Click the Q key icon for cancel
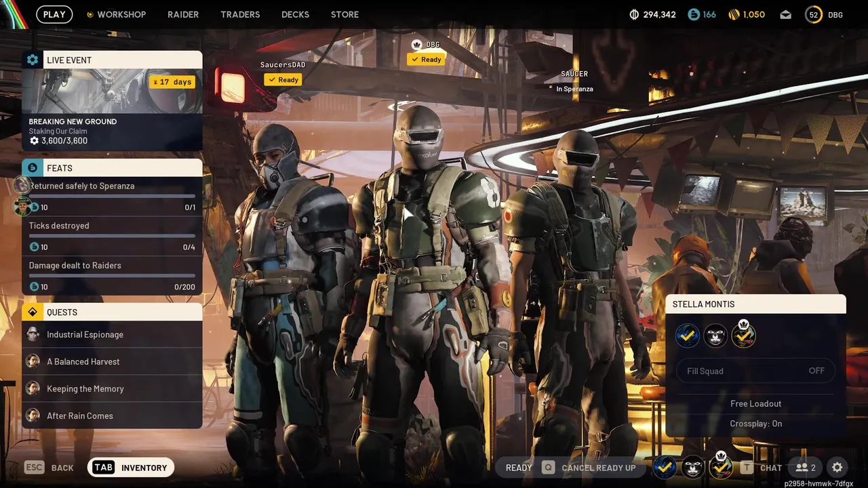 click(547, 468)
